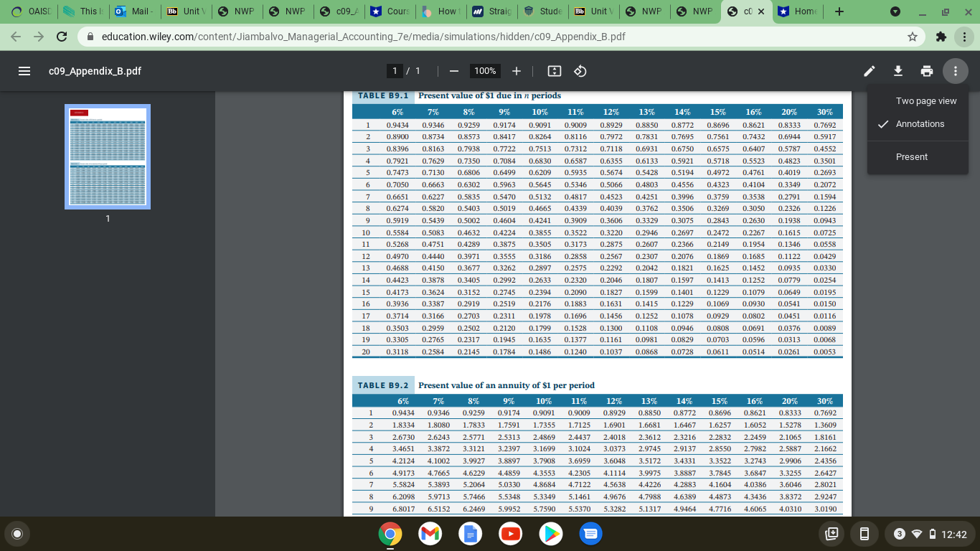Screen dimensions: 980x551
Task: Zoom in on the PDF
Action: [x=516, y=71]
